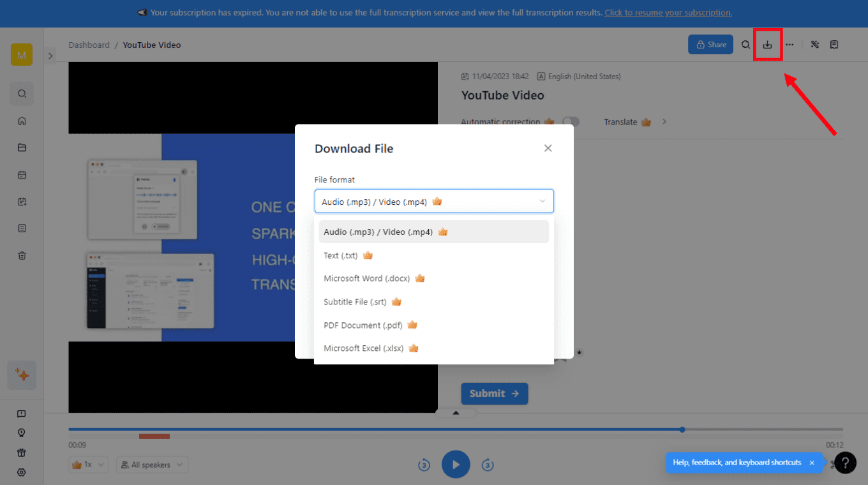Viewport: 868px width, 485px height.
Task: Click the download icon in top toolbar
Action: (x=767, y=45)
